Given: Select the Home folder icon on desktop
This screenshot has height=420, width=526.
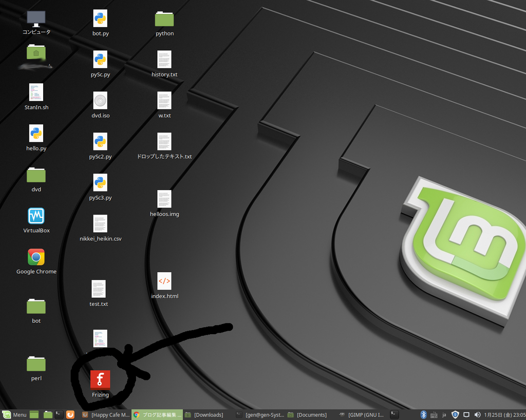Looking at the screenshot, I should coord(36,52).
